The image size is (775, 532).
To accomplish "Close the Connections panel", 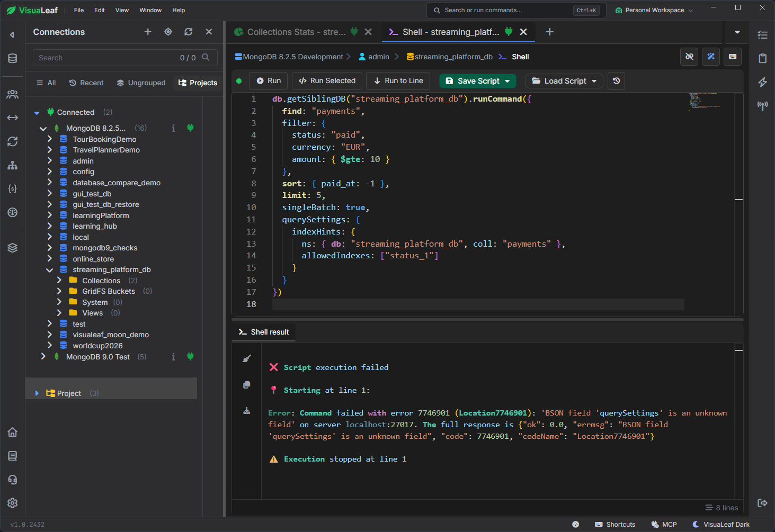I will click(x=209, y=32).
